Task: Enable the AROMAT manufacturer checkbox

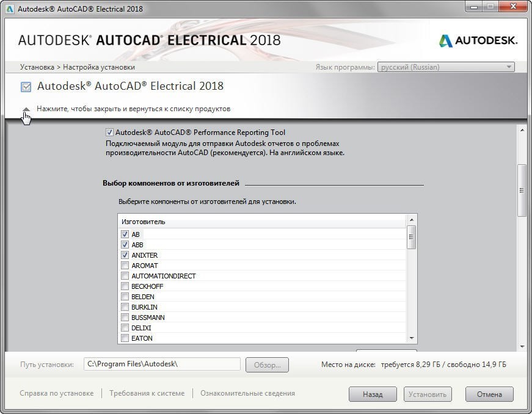Action: 125,266
